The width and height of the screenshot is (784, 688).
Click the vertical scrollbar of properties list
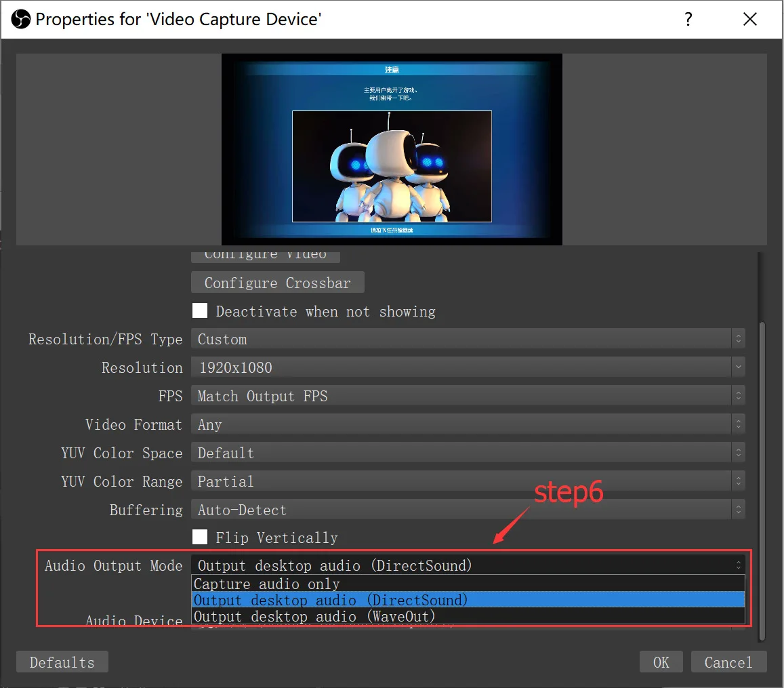click(x=762, y=481)
